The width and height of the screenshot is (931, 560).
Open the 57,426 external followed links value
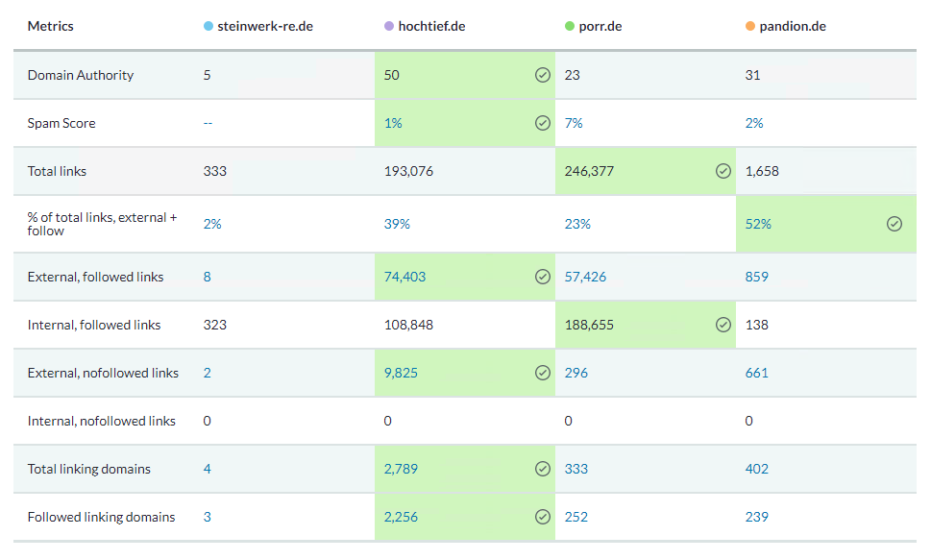click(x=585, y=277)
